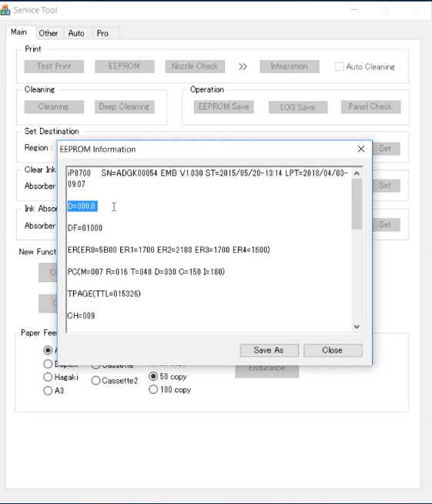Enable the Auto Cleaning checkbox
The image size is (432, 504).
click(x=339, y=66)
